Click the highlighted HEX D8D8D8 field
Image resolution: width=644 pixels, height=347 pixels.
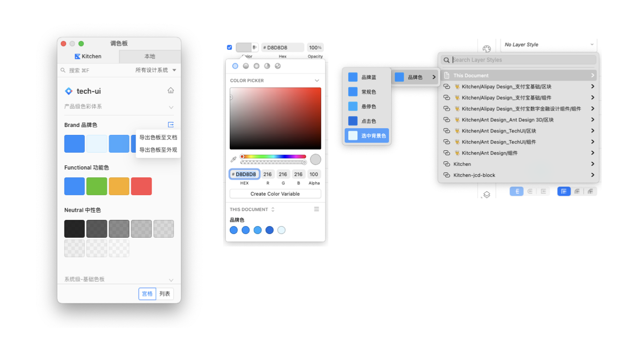pos(244,174)
